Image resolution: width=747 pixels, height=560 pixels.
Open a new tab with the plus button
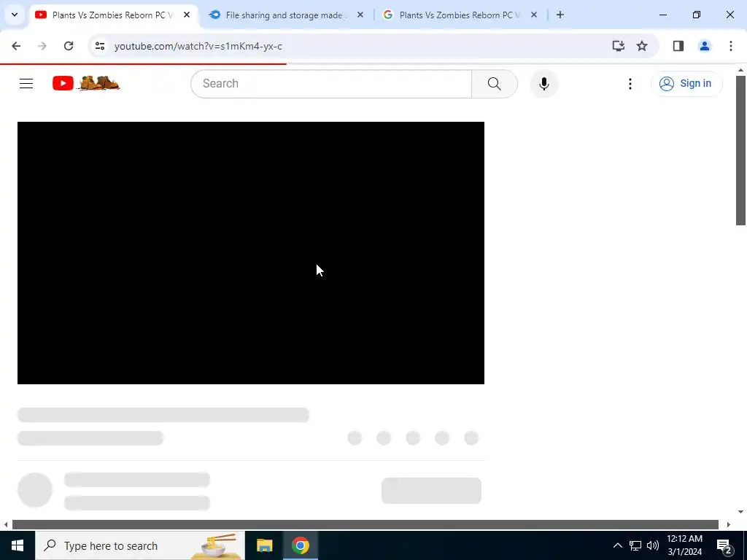pos(560,15)
